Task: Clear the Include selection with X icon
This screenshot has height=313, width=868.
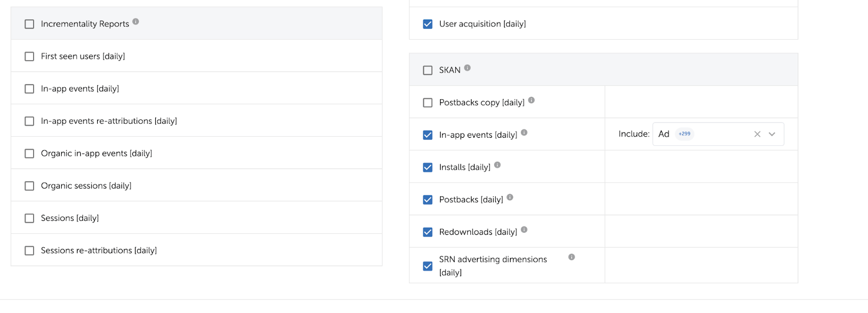Action: (x=757, y=134)
